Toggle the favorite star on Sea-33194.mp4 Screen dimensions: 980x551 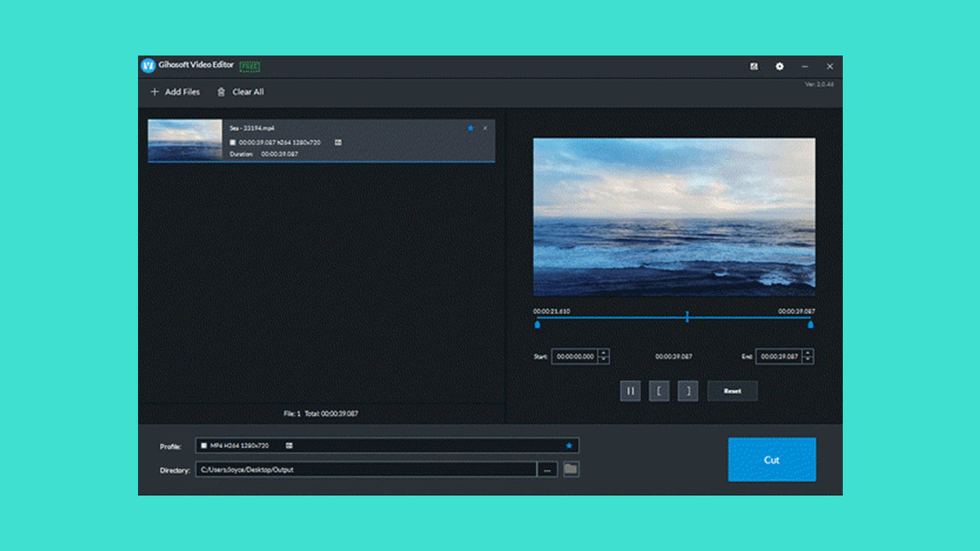point(470,128)
